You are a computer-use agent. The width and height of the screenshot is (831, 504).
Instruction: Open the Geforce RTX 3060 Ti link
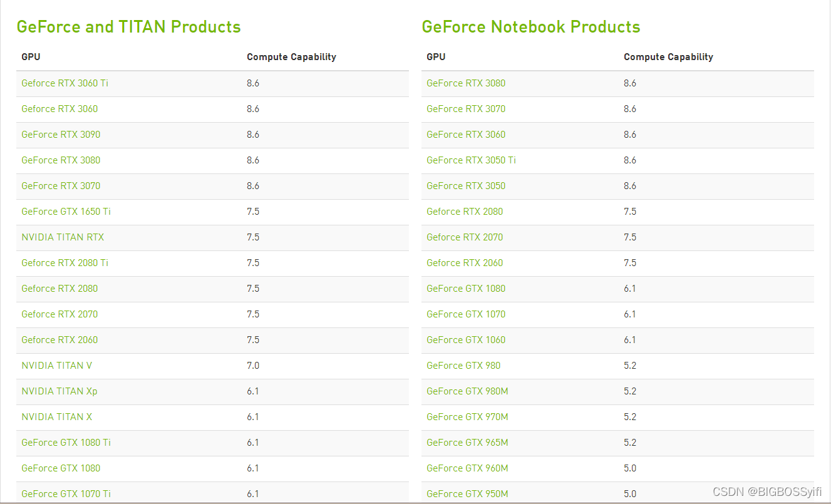[65, 83]
